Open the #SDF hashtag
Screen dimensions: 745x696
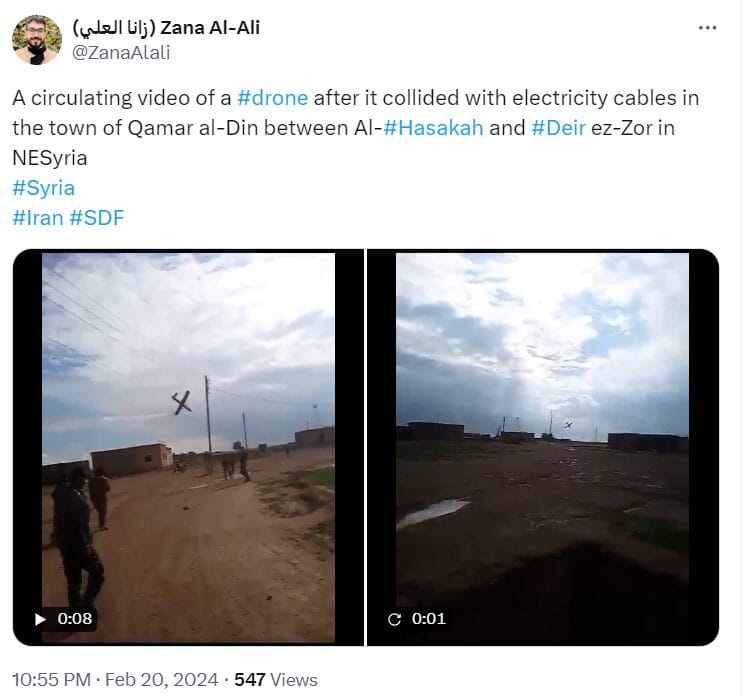[96, 218]
